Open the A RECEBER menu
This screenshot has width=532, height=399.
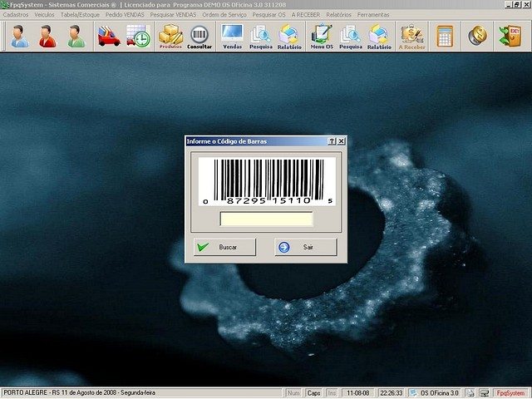(x=306, y=15)
